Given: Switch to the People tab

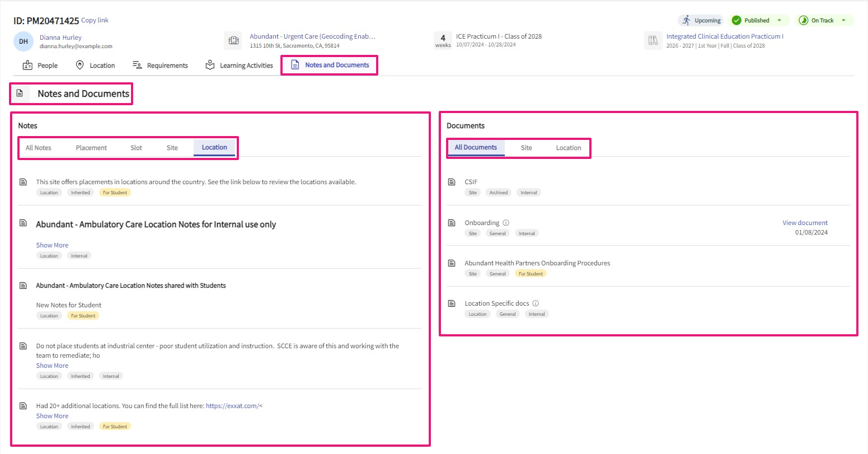Looking at the screenshot, I should tap(40, 65).
